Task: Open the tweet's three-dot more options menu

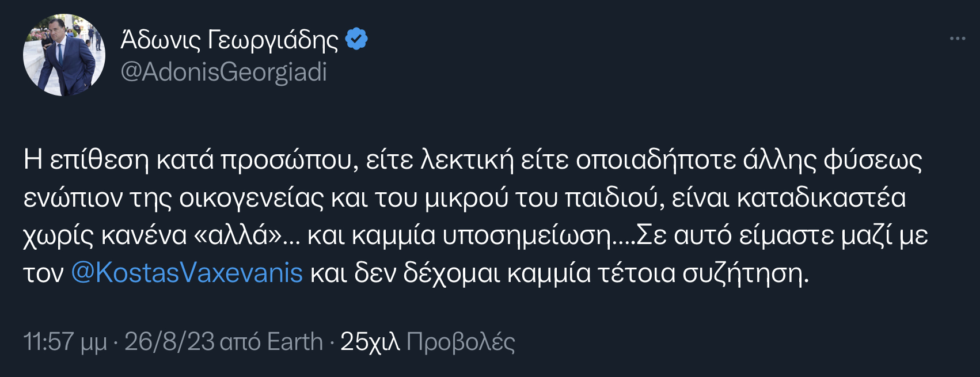Action: (x=957, y=39)
